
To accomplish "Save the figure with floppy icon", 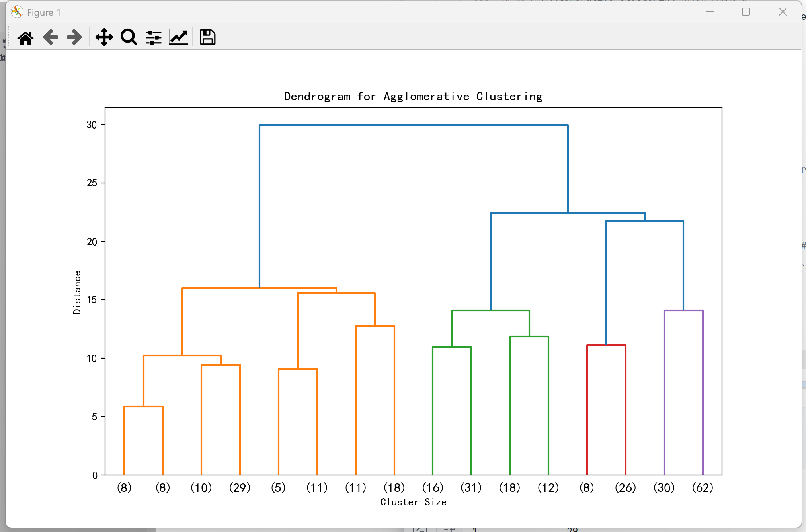I will pos(207,37).
